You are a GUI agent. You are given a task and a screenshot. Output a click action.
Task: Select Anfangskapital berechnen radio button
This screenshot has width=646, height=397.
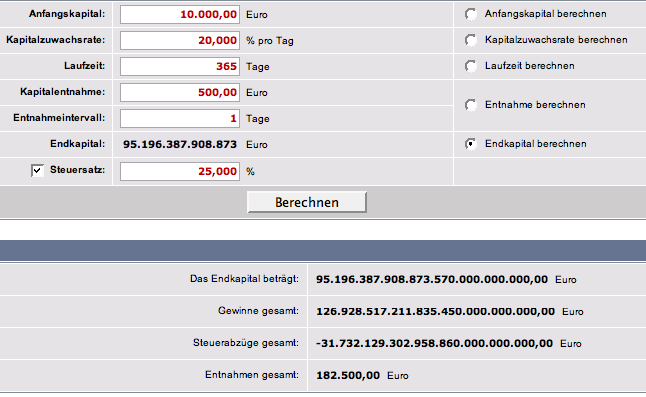coord(471,14)
